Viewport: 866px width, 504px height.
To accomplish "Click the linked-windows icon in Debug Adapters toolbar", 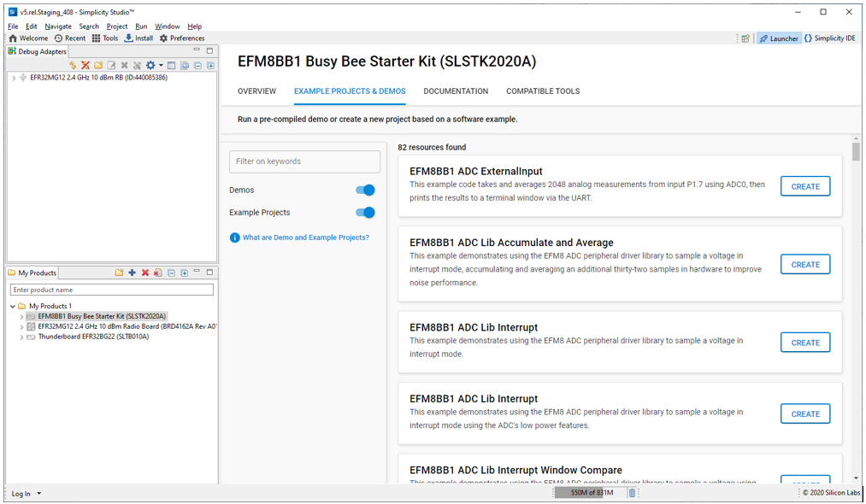I will [185, 65].
